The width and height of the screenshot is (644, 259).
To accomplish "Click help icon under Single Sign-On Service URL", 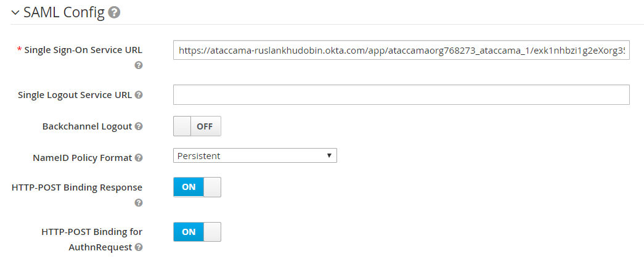I will [139, 65].
